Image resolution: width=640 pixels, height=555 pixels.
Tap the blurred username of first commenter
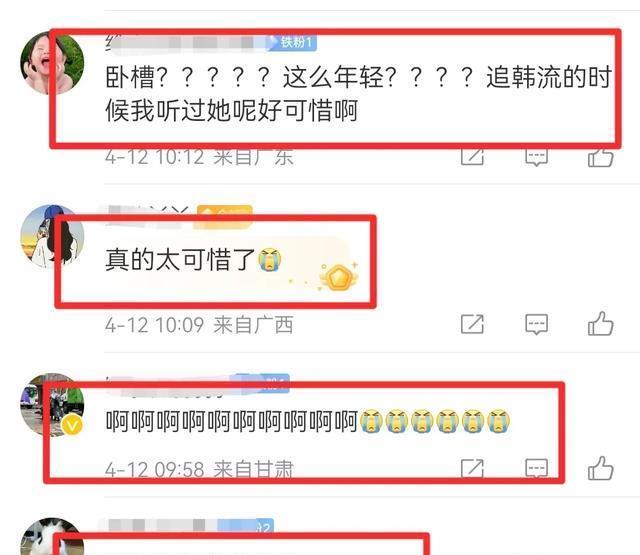[x=186, y=43]
